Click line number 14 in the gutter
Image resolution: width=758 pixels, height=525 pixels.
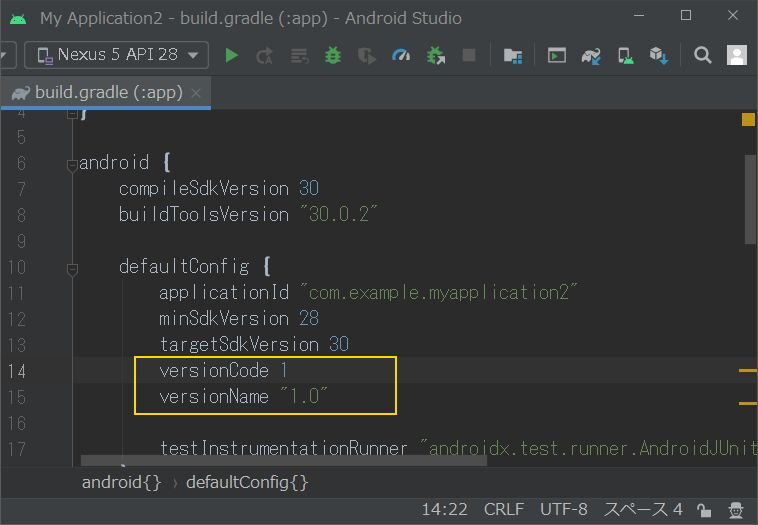[16, 371]
